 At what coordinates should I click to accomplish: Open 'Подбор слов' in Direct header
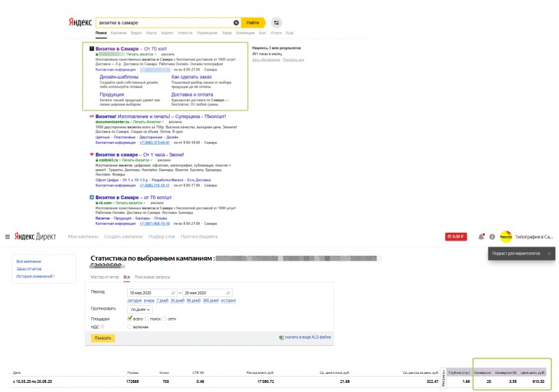[161, 237]
